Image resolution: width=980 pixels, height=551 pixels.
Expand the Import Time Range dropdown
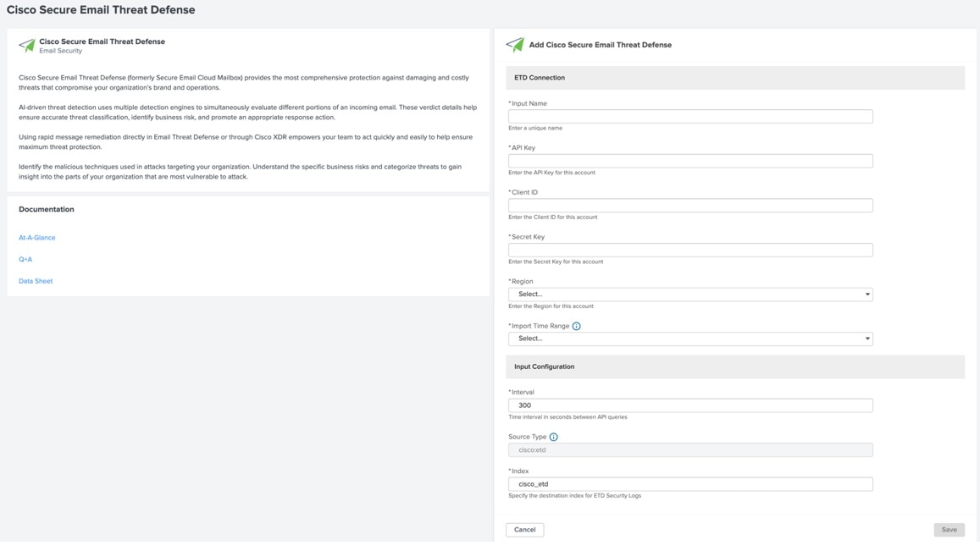[x=689, y=339]
